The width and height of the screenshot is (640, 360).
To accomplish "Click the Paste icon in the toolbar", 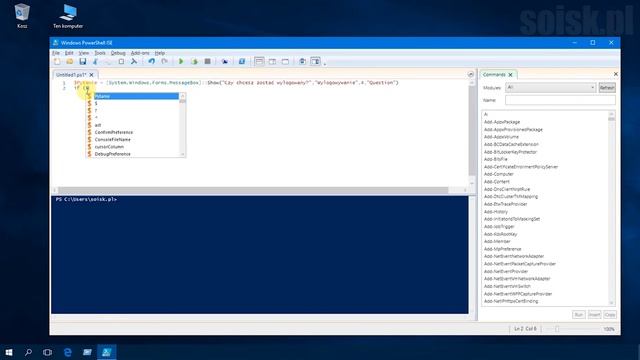I will click(x=121, y=62).
